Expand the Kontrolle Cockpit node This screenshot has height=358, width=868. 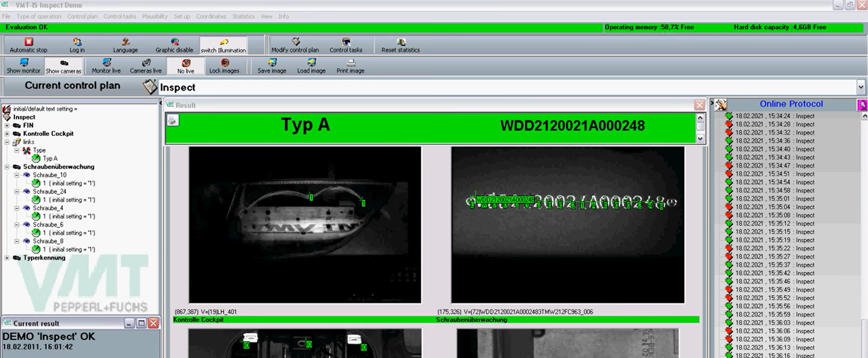(7, 134)
